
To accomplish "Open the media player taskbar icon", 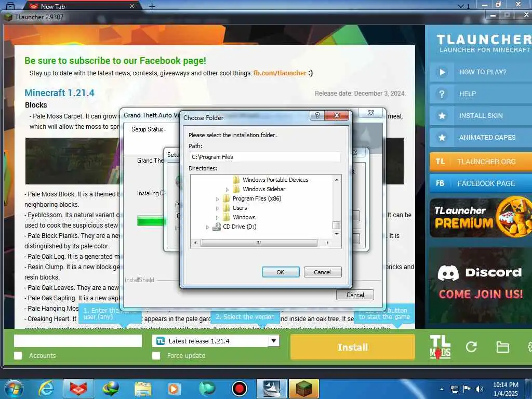I will [x=174, y=389].
